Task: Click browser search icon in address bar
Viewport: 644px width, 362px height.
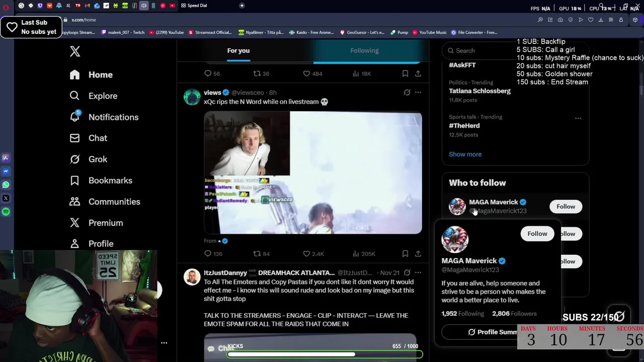Action: 540,20
